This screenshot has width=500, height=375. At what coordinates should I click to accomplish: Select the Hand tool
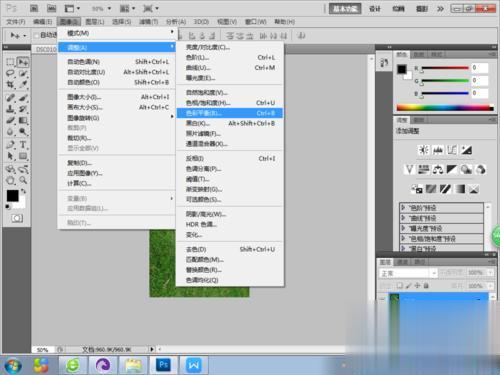click(x=11, y=180)
